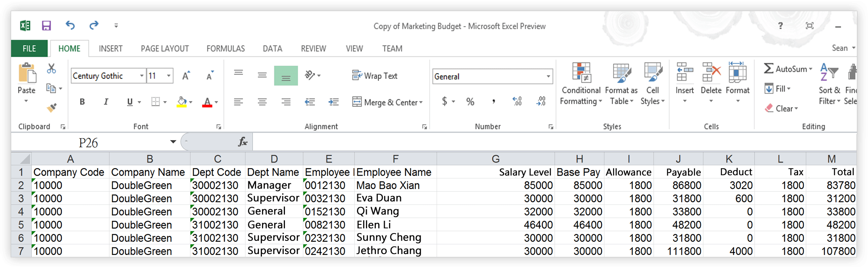Click the Insert cells icon
868x268 pixels.
(685, 72)
